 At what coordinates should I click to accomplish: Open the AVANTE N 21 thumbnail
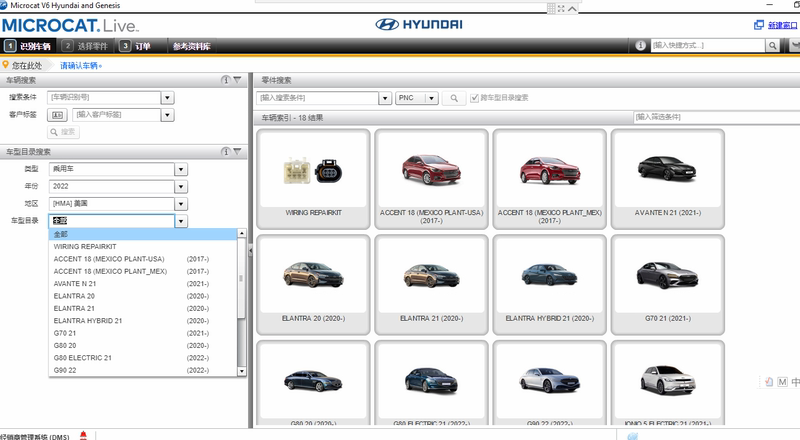[667, 179]
